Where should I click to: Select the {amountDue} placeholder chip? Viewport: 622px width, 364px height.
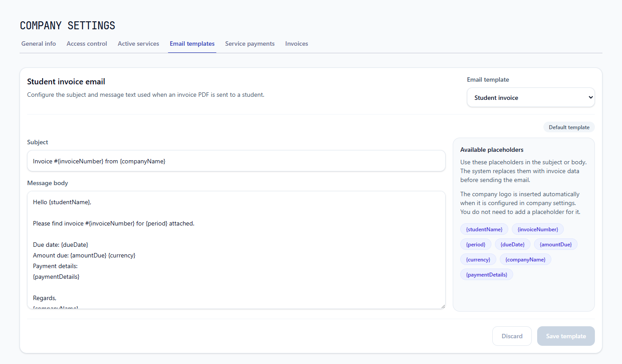pos(555,245)
